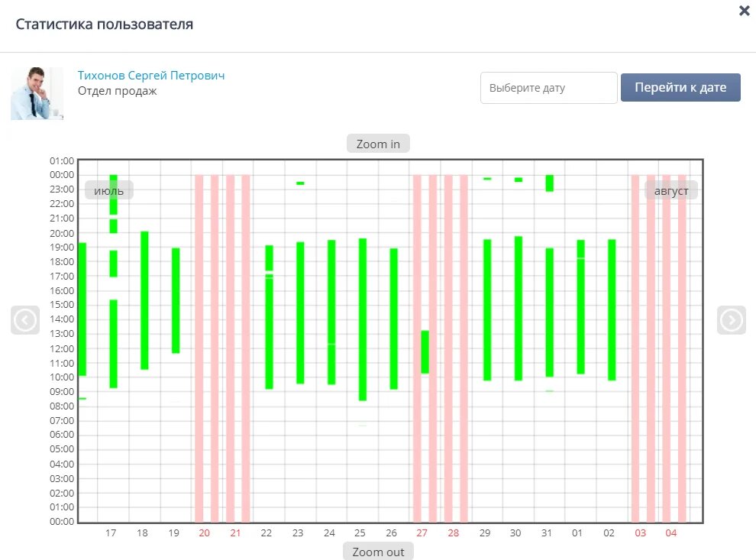The height and width of the screenshot is (560, 756).
Task: Click the date label 03 on axis
Action: 640,533
